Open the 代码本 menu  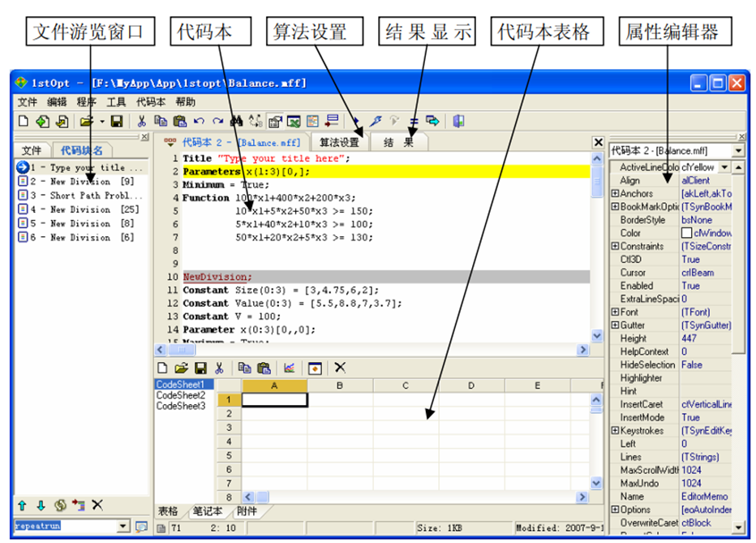(x=150, y=101)
